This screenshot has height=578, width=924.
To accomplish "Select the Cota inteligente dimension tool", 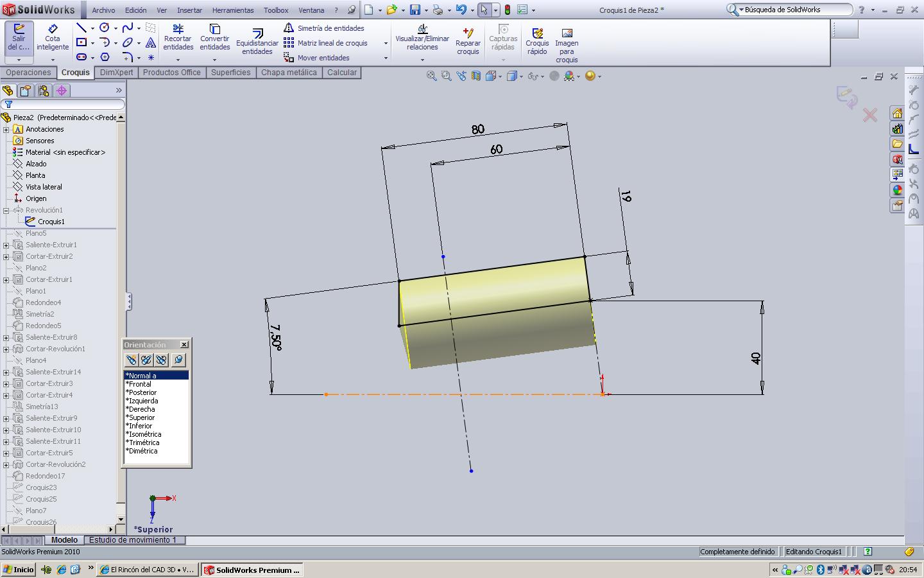I will [53, 39].
